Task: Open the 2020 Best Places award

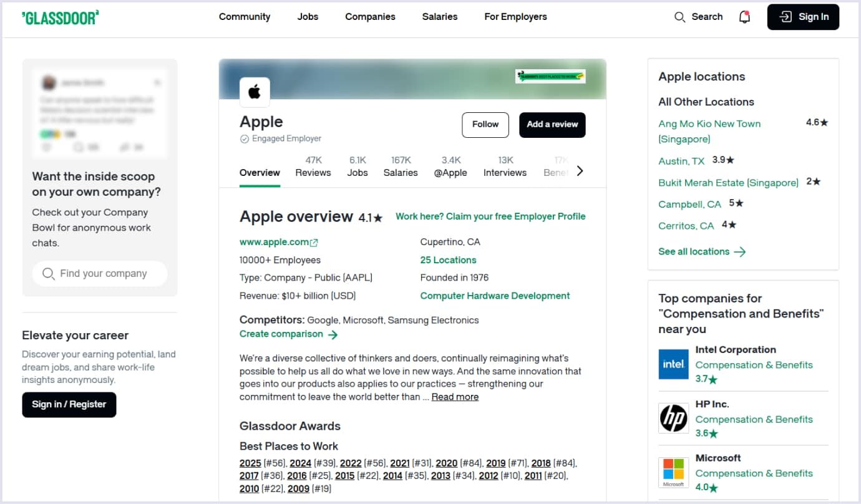Action: click(447, 463)
